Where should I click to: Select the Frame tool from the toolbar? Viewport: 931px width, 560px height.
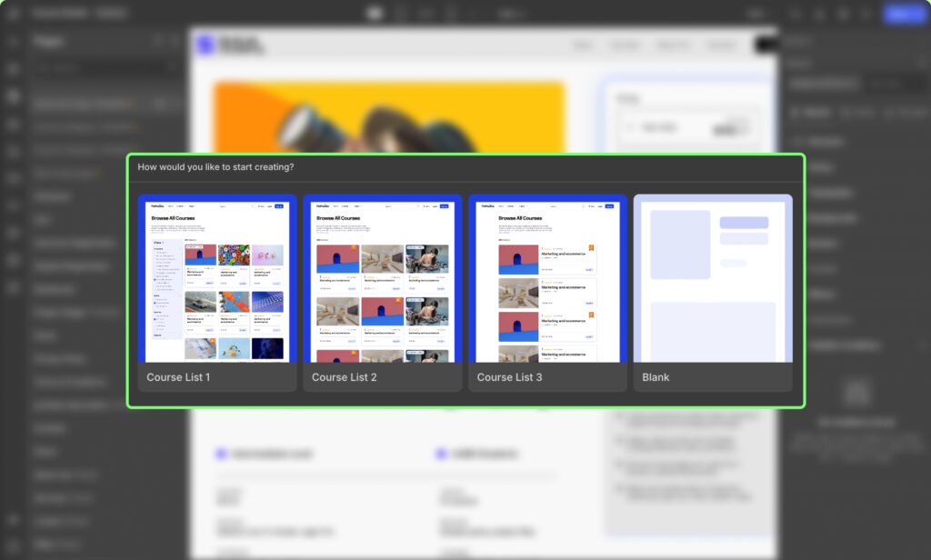click(x=398, y=13)
